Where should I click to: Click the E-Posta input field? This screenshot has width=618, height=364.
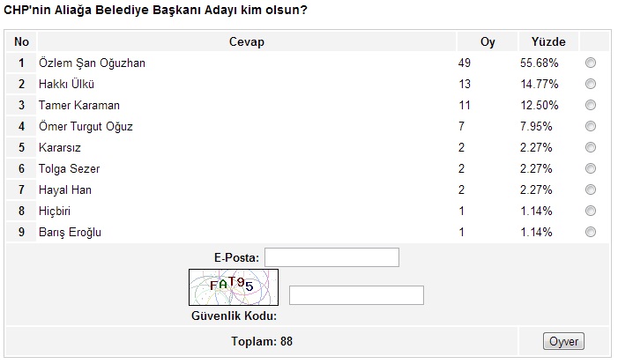coord(331,257)
